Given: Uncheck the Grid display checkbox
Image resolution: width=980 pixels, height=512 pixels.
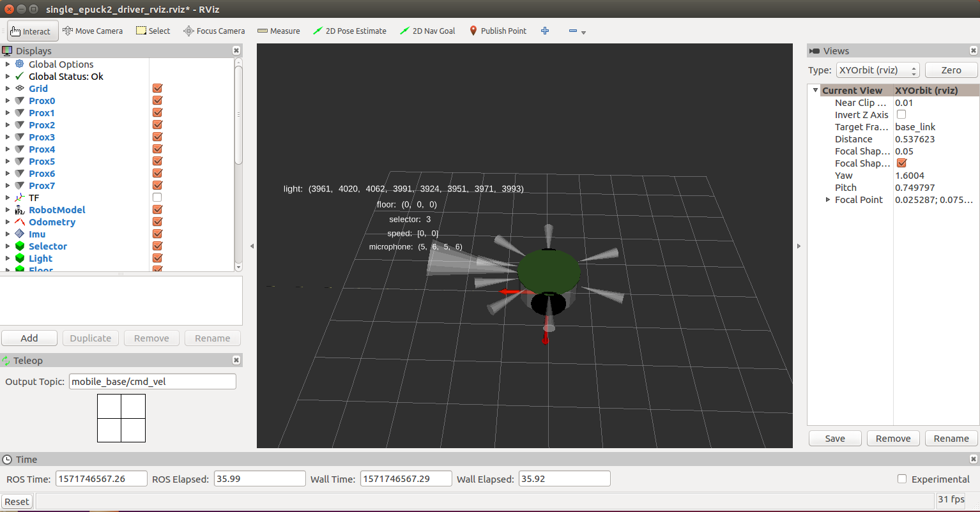Looking at the screenshot, I should [157, 89].
